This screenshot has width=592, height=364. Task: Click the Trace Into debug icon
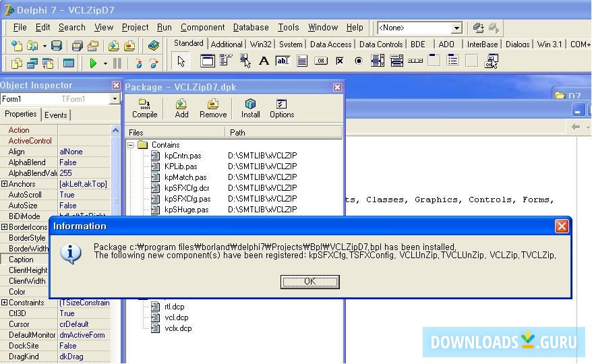139,63
